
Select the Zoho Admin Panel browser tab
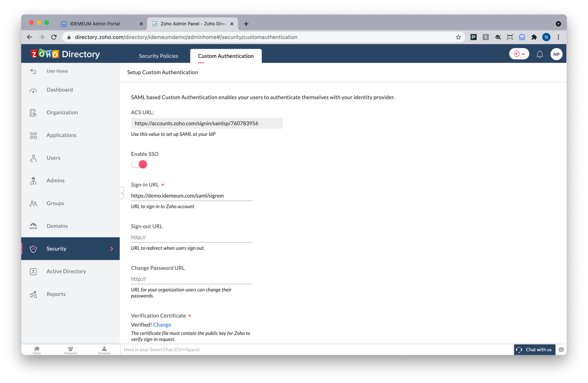coord(193,24)
